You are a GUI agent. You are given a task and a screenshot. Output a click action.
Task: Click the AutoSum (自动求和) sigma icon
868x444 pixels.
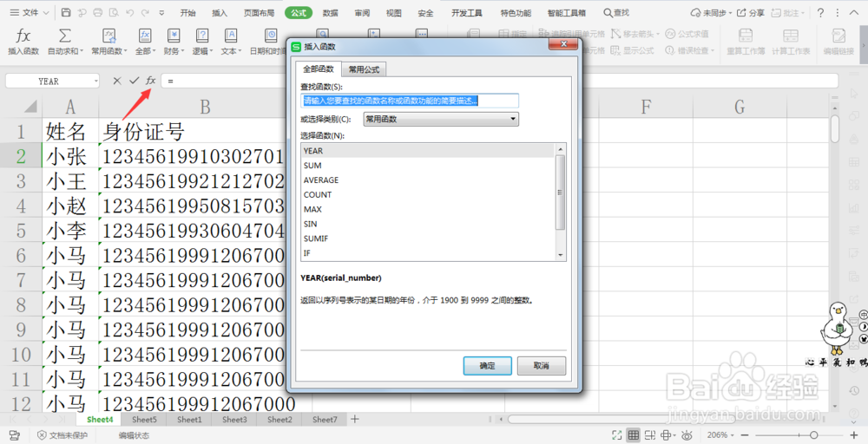(65, 36)
